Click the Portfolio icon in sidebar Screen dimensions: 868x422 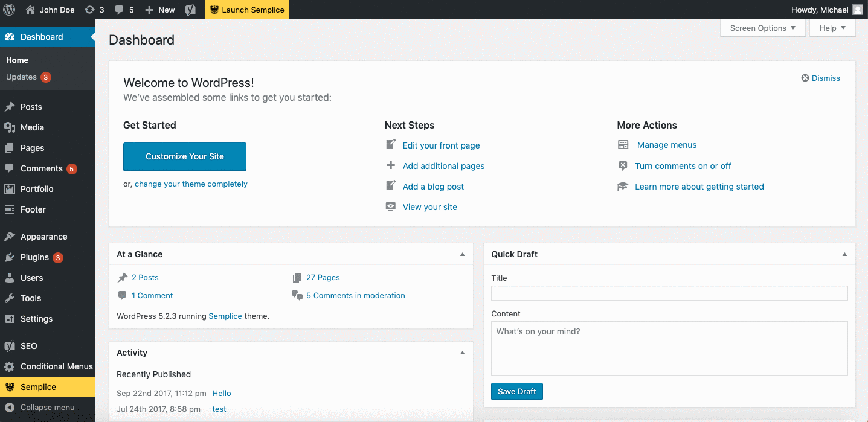[x=10, y=189]
